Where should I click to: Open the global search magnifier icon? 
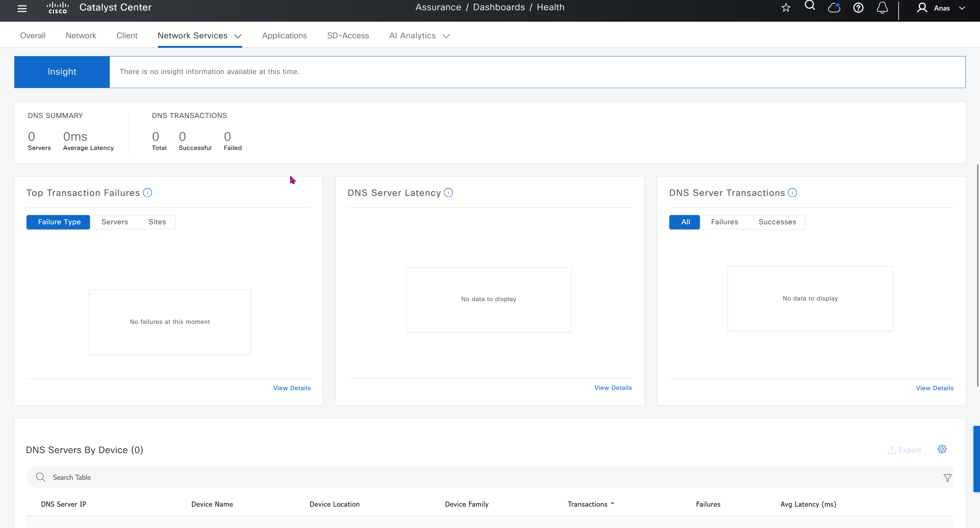tap(810, 6)
